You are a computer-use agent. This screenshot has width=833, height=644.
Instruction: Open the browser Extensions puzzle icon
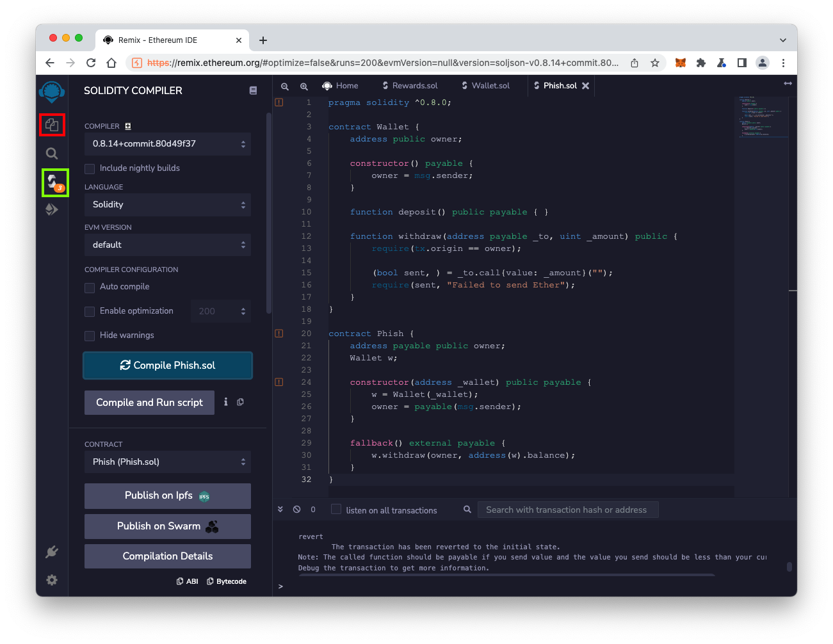701,63
